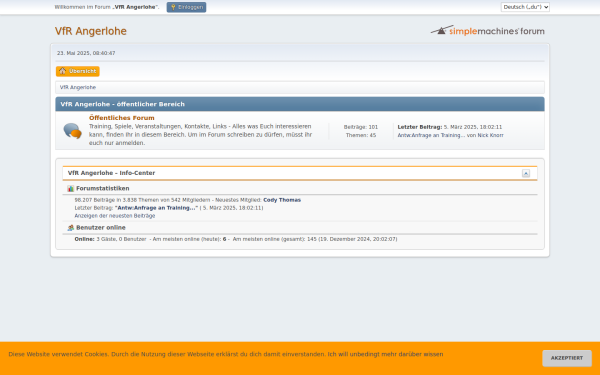The height and width of the screenshot is (375, 600).
Task: Click Benutzer online heading link
Action: (x=101, y=227)
